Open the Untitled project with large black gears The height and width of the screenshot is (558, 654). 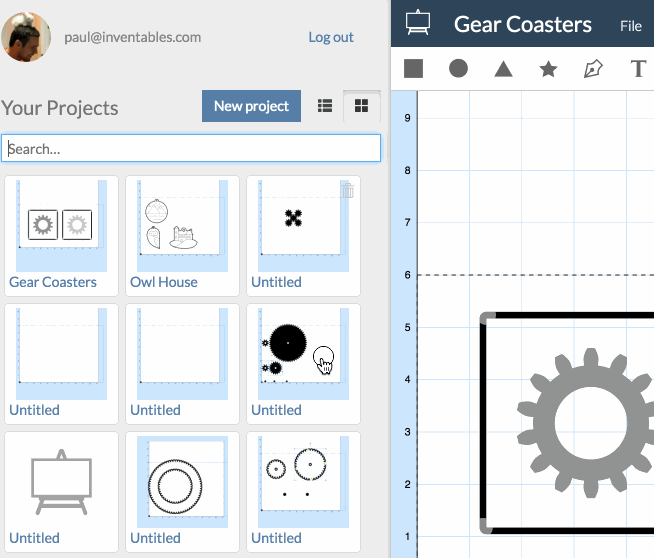click(x=303, y=354)
